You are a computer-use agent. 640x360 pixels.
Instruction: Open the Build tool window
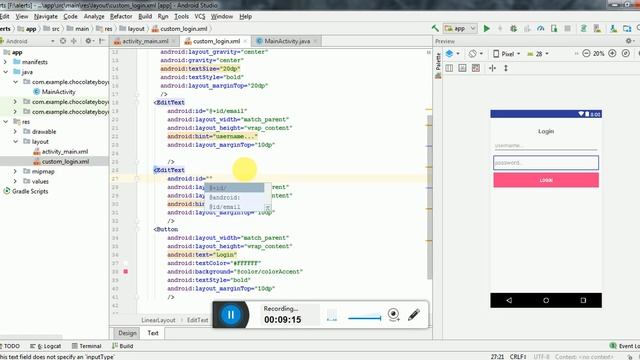coord(122,346)
